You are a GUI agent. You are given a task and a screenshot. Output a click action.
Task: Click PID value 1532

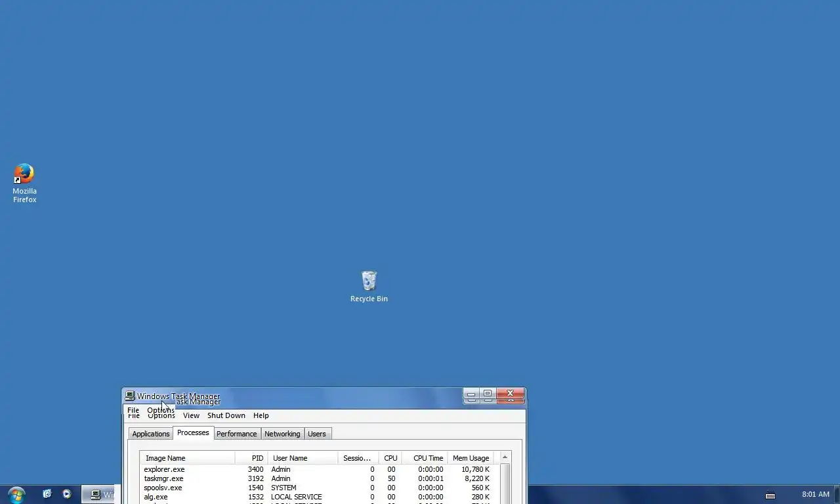point(255,497)
